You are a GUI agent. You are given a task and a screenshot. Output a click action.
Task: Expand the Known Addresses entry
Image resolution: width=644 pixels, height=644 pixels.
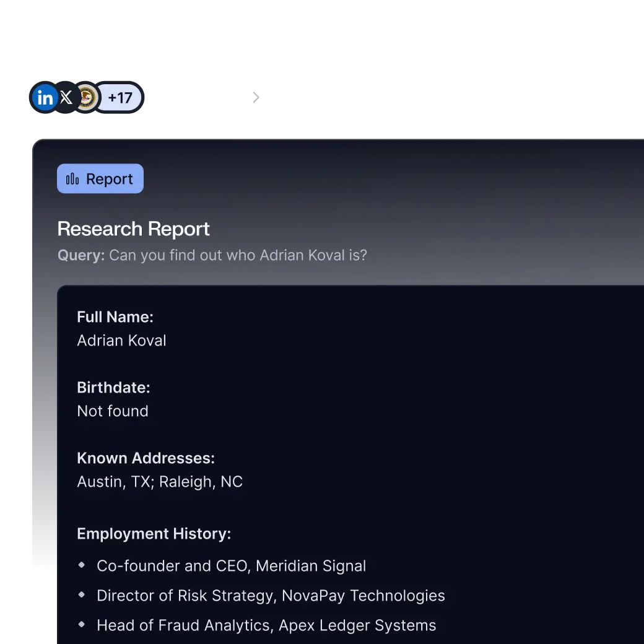[x=146, y=458]
